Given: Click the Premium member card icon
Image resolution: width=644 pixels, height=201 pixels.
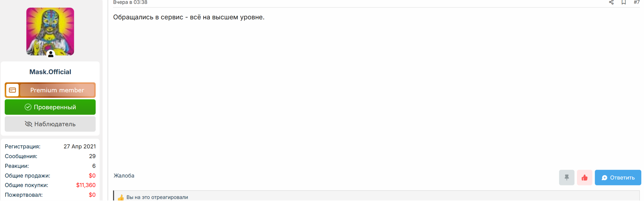Looking at the screenshot, I should pyautogui.click(x=13, y=90).
